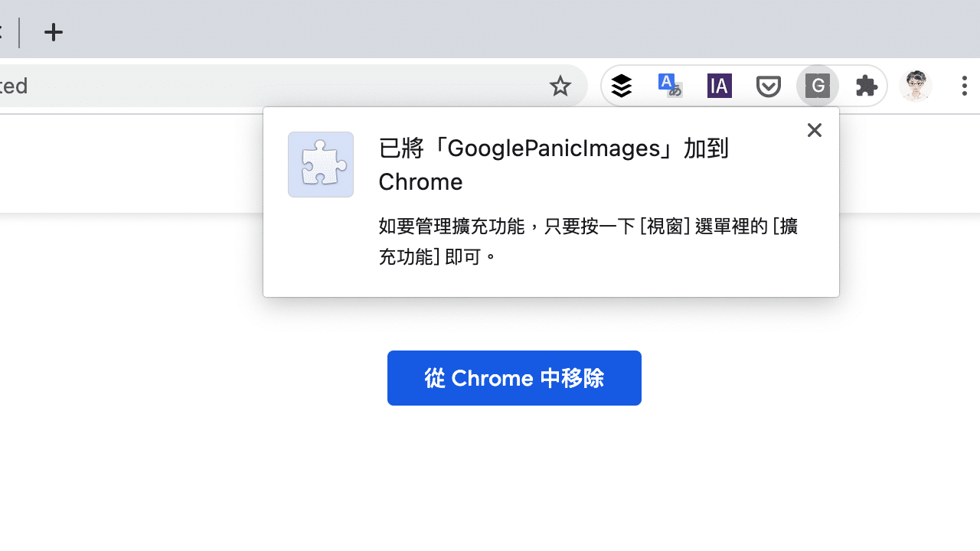Open the Google Translate extension
980x551 pixels.
670,86
